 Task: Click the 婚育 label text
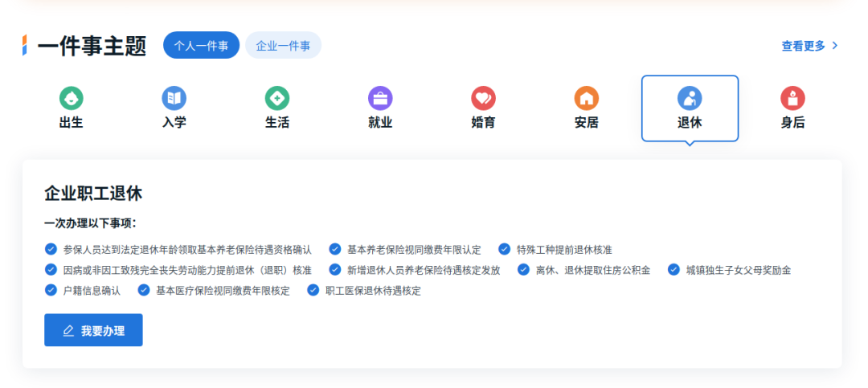coord(483,123)
